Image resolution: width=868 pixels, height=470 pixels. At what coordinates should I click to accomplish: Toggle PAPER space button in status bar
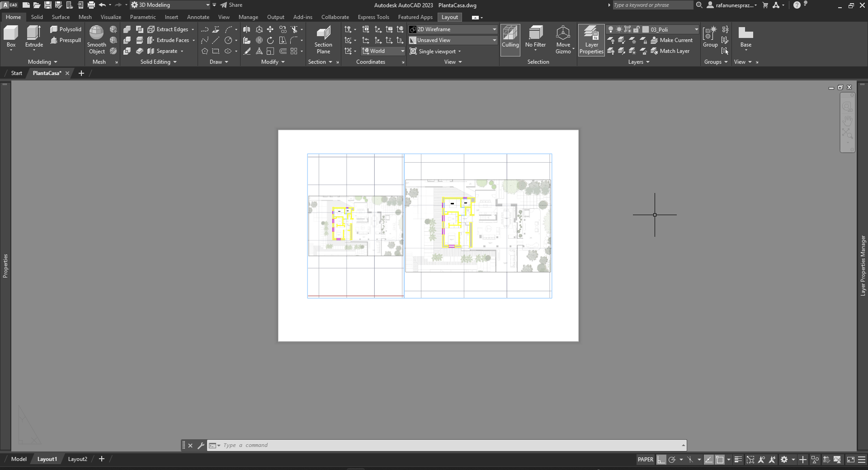[x=645, y=460]
